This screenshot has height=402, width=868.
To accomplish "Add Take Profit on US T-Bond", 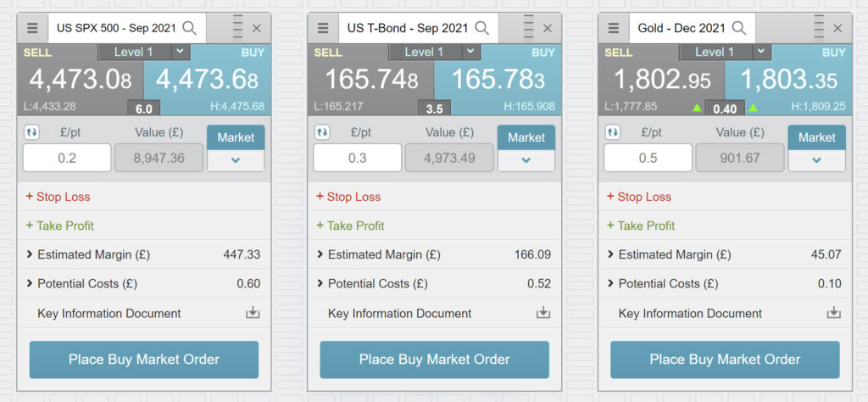I will (x=350, y=226).
